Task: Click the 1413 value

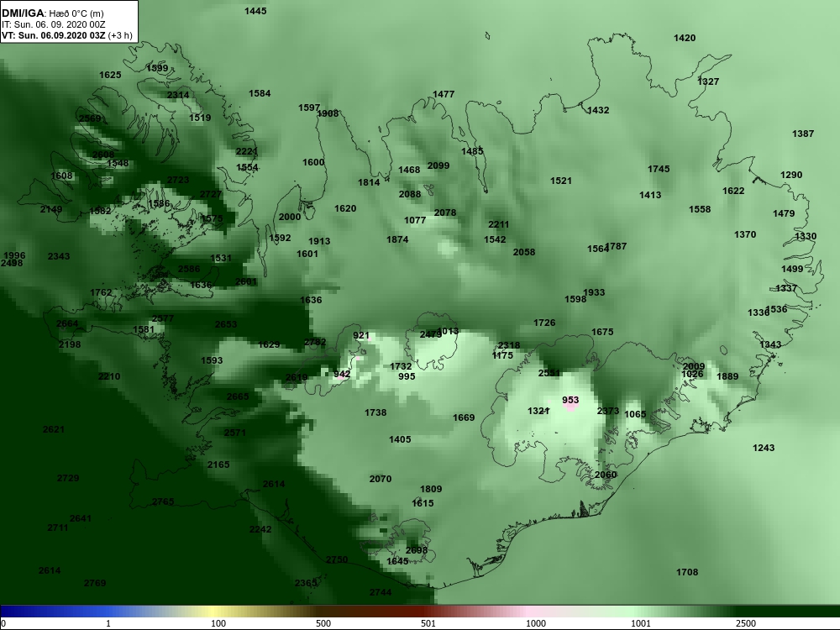Action: pos(650,195)
